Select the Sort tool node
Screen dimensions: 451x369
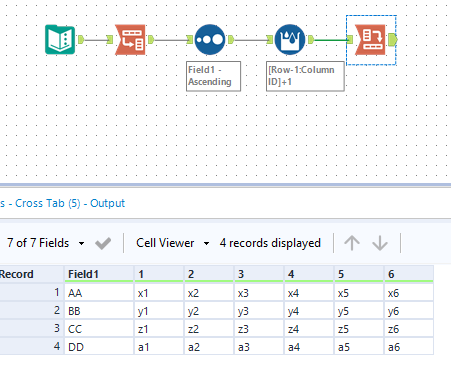coord(210,39)
